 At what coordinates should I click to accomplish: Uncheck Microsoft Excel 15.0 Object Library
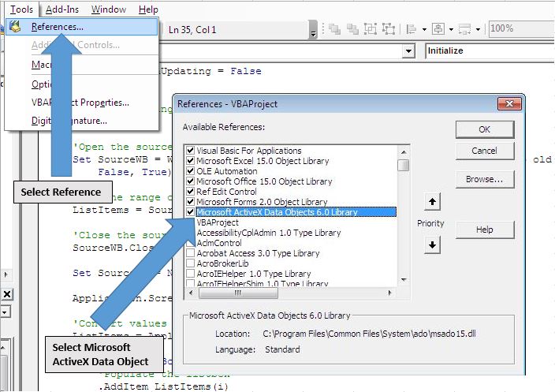pos(191,160)
